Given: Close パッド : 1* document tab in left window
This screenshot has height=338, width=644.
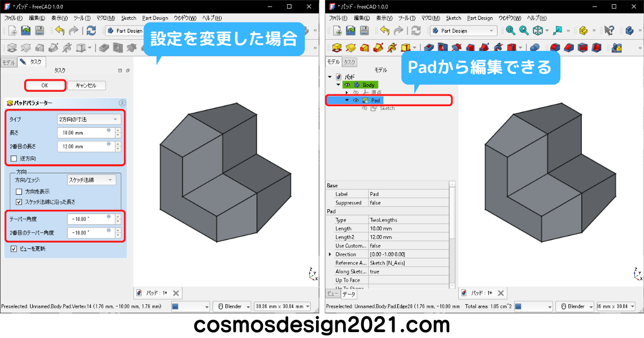Looking at the screenshot, I should pyautogui.click(x=176, y=293).
